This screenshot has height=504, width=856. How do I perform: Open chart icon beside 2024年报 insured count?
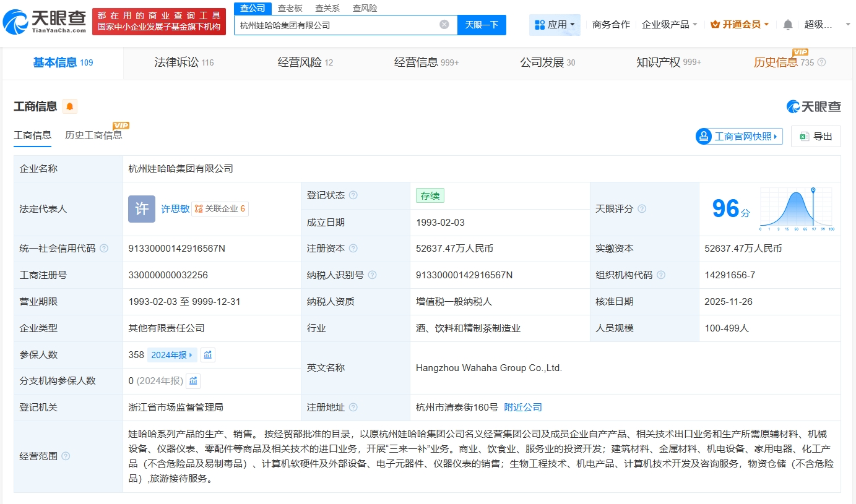point(208,355)
